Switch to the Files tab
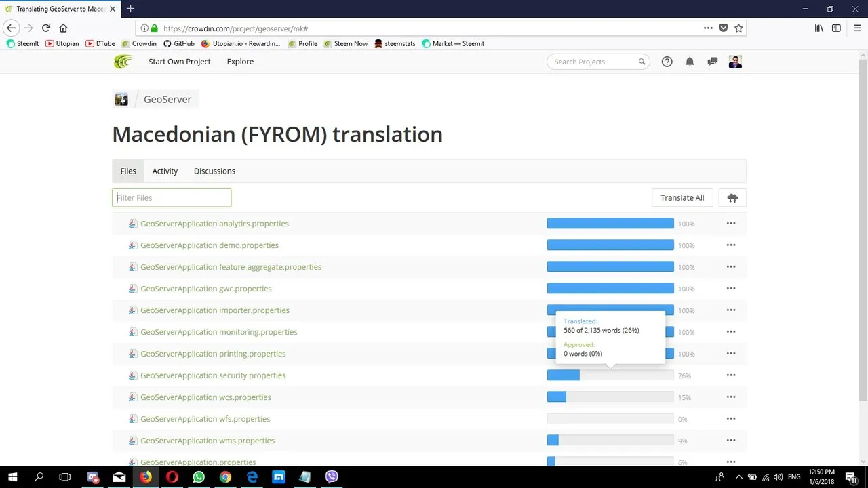The height and width of the screenshot is (488, 868). click(128, 171)
